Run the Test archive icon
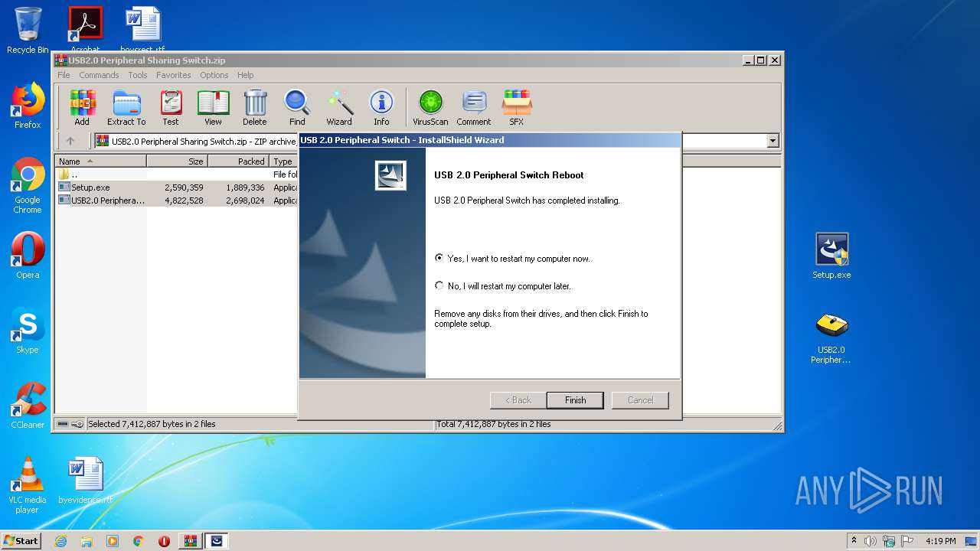 (x=171, y=107)
